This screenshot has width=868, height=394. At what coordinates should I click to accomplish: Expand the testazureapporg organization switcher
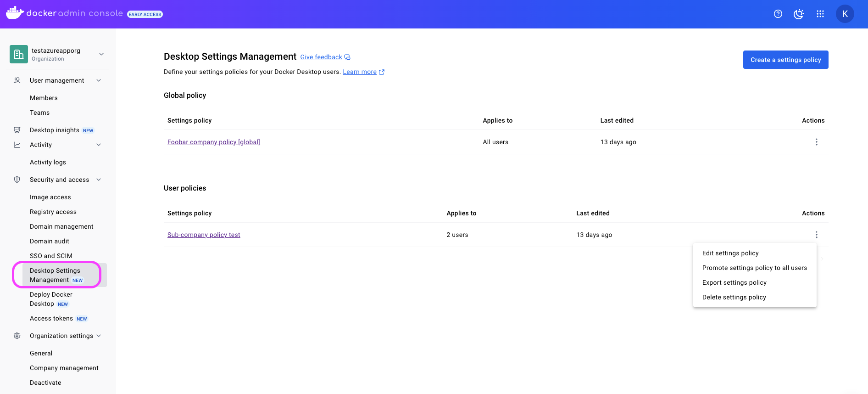tap(101, 54)
